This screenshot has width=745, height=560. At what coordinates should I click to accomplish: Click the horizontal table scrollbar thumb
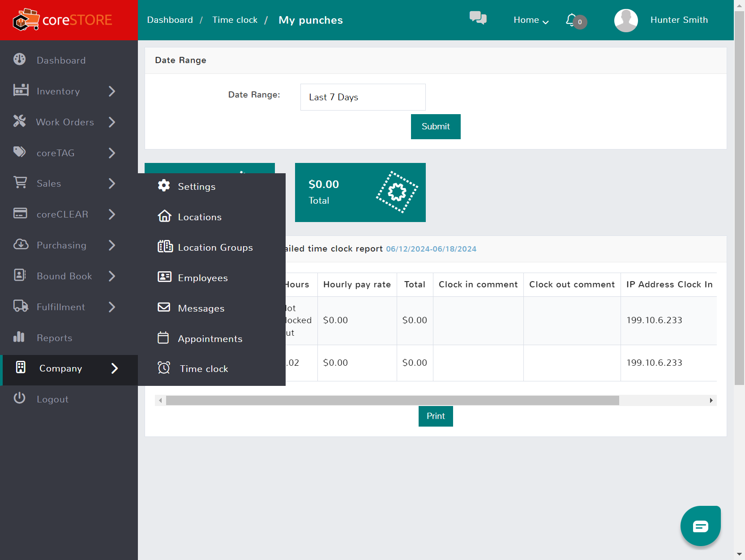tap(393, 400)
